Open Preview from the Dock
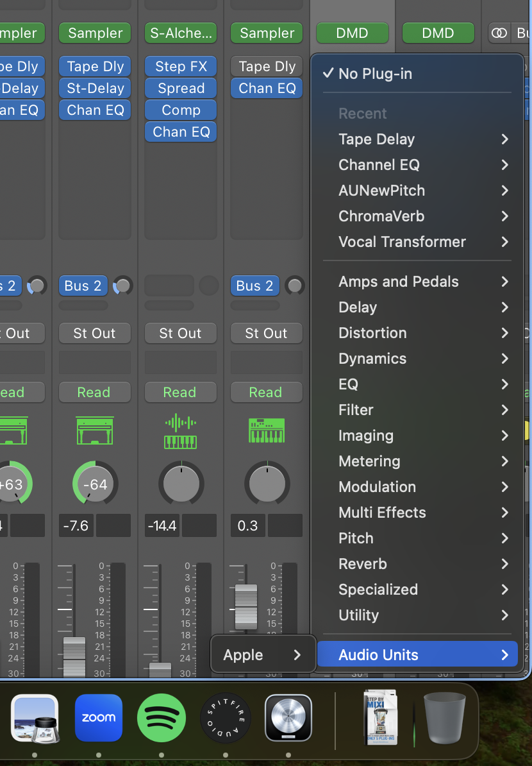This screenshot has height=766, width=532. 35,718
